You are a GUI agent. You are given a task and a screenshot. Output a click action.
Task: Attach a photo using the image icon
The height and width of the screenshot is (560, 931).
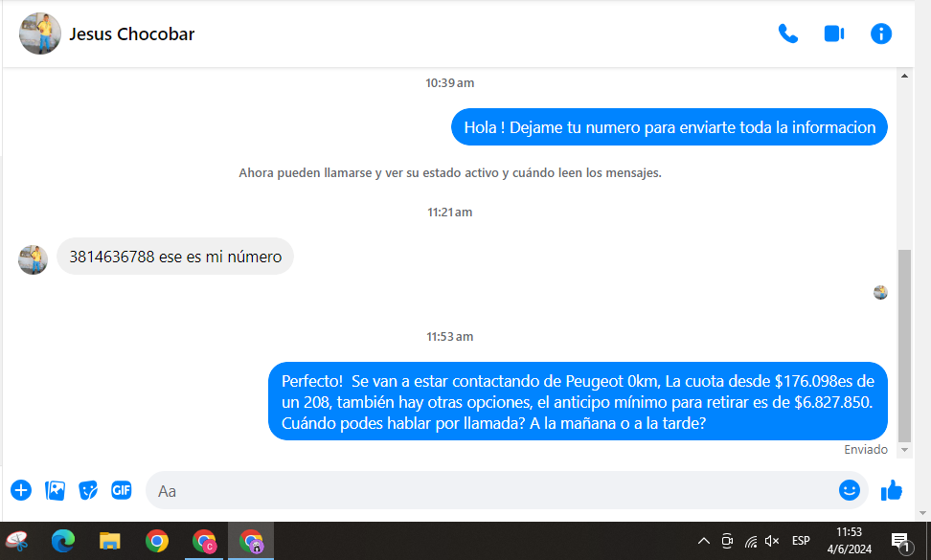coord(55,491)
